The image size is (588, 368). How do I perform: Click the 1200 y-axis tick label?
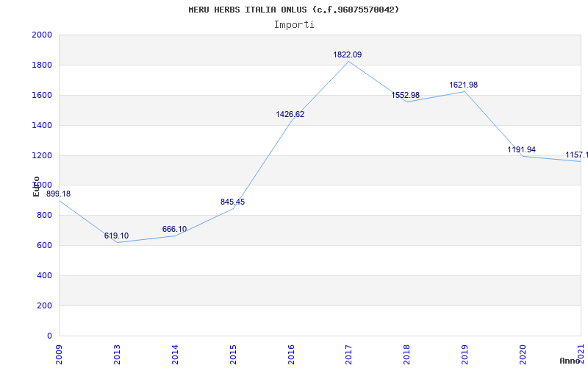(42, 155)
